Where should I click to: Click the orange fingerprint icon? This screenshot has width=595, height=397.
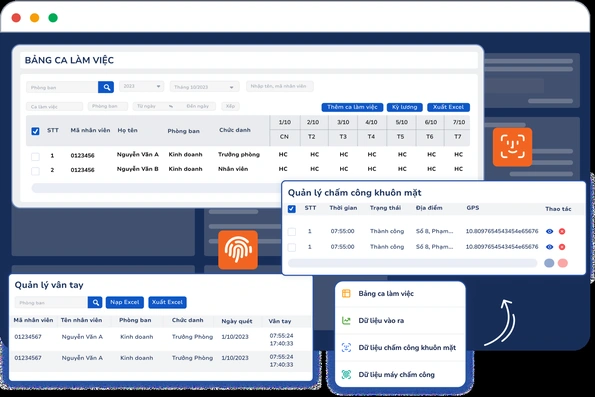click(x=238, y=250)
